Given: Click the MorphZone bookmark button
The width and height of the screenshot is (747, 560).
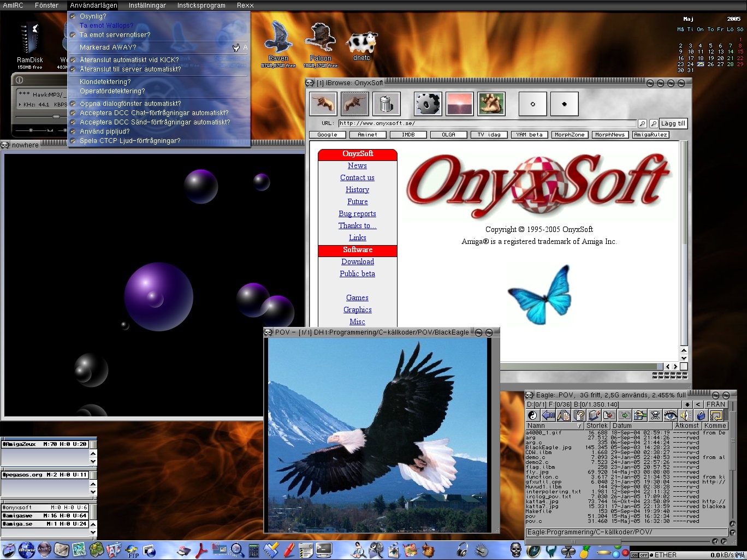Looking at the screenshot, I should pyautogui.click(x=570, y=134).
